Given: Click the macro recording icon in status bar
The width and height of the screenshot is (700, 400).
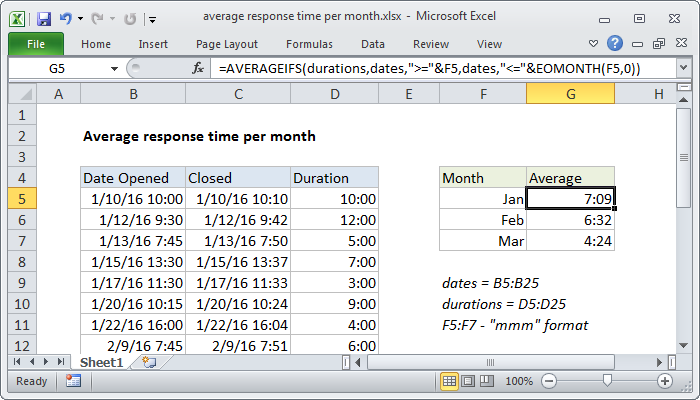Looking at the screenshot, I should click(73, 381).
